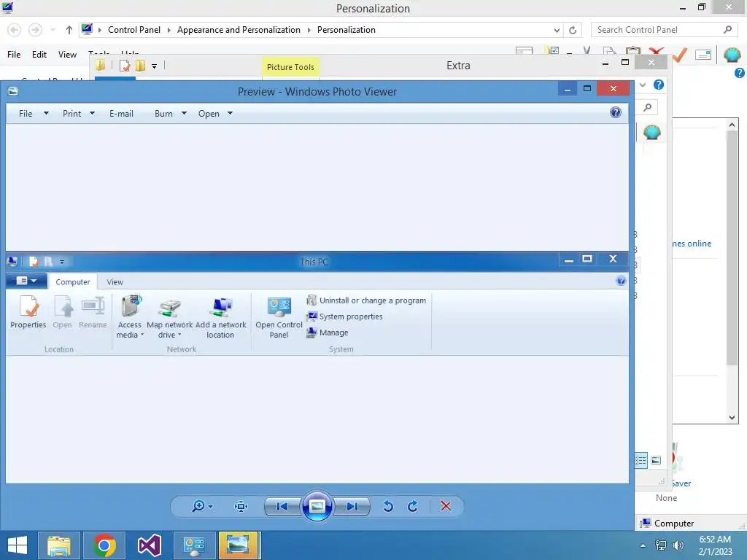Image resolution: width=747 pixels, height=560 pixels.
Task: Click the scrollbar up arrow in Personalization
Action: (732, 125)
